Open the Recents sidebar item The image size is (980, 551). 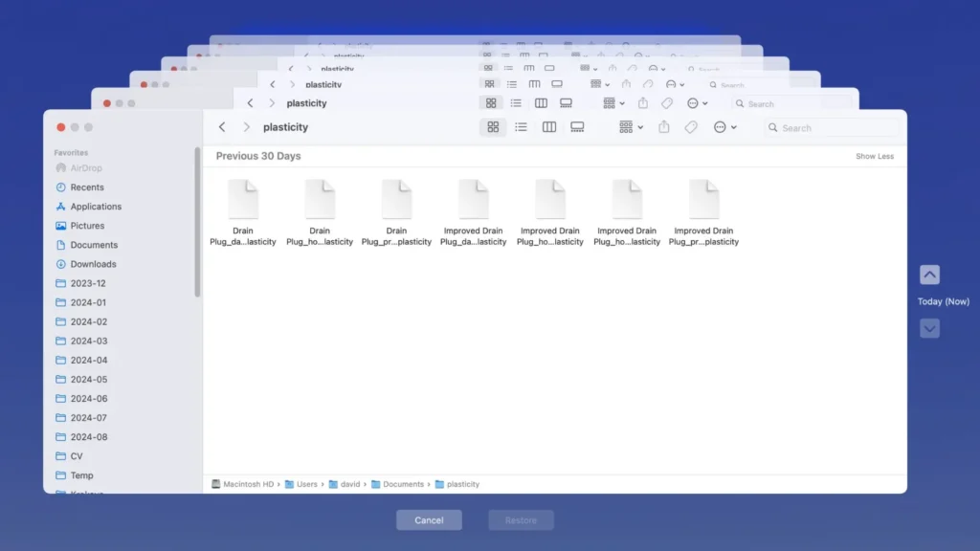tap(86, 187)
